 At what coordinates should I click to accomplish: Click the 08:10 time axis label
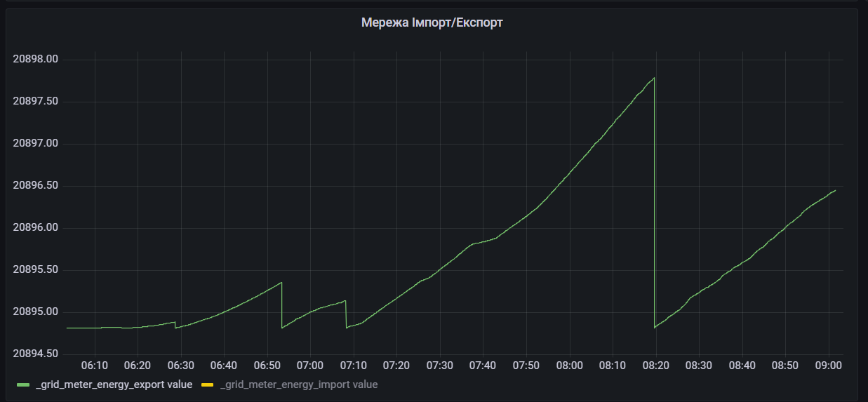pyautogui.click(x=613, y=366)
